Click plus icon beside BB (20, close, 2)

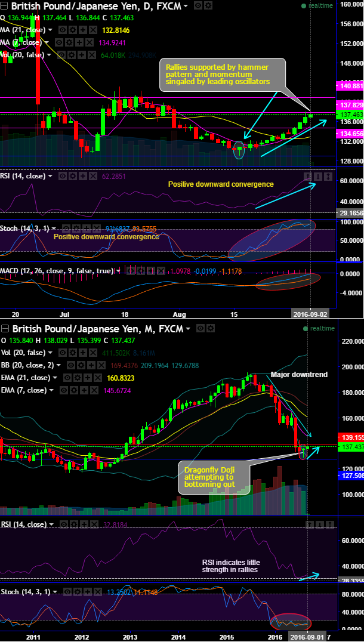pos(91,365)
